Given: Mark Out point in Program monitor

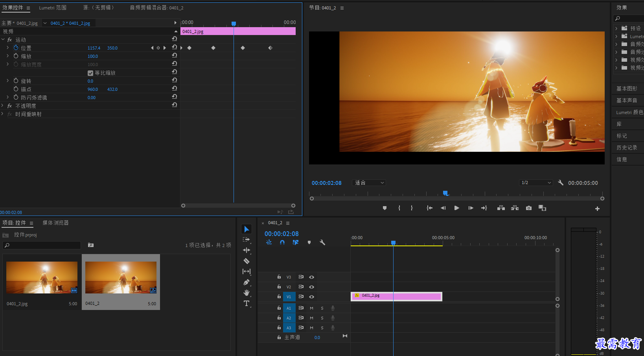Looking at the screenshot, I should pyautogui.click(x=412, y=208).
